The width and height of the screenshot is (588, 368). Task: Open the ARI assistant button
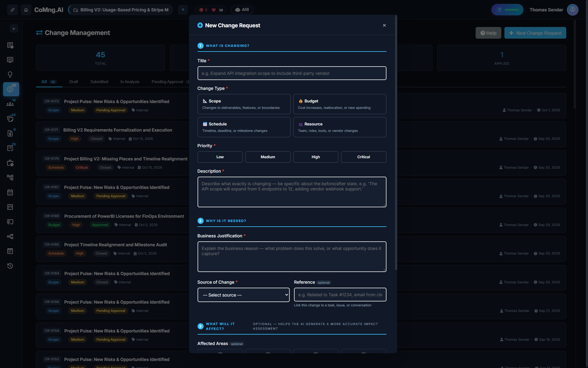click(242, 10)
